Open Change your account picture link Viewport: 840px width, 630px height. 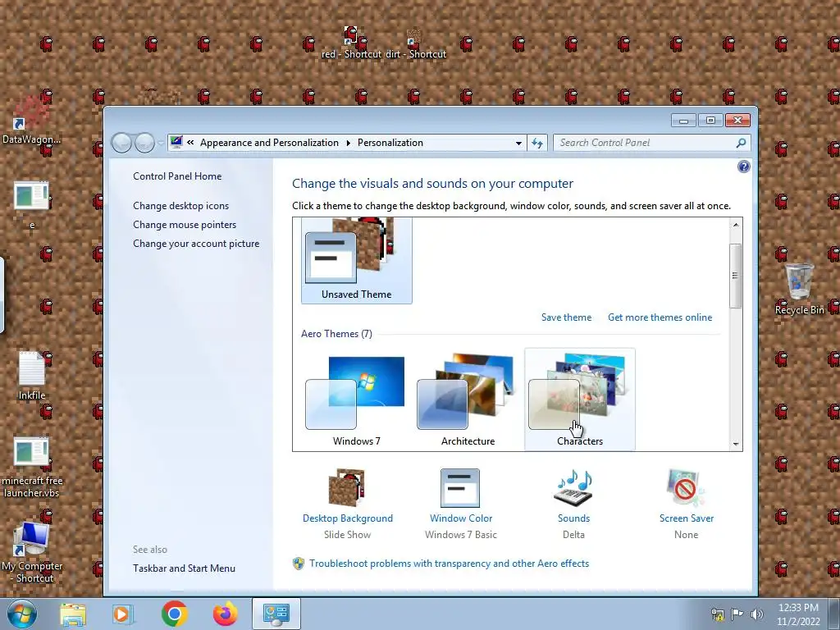pos(196,243)
